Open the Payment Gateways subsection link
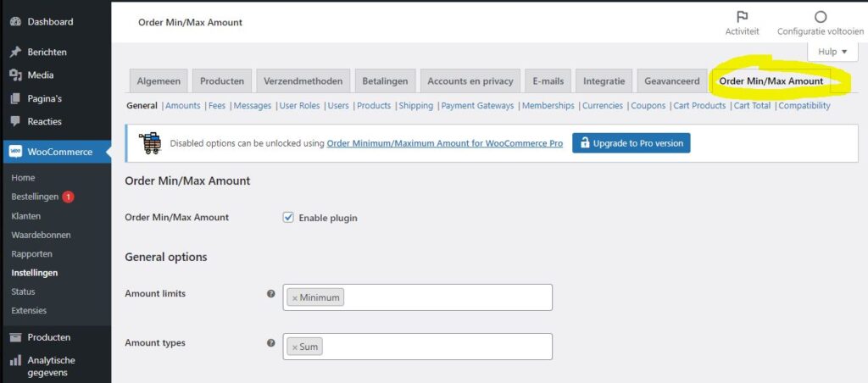Screen dimensions: 868x383 point(477,106)
